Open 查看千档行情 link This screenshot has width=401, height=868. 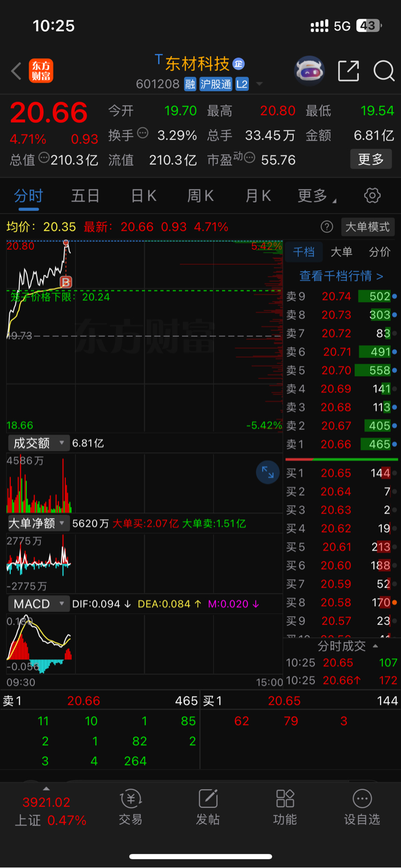click(341, 276)
